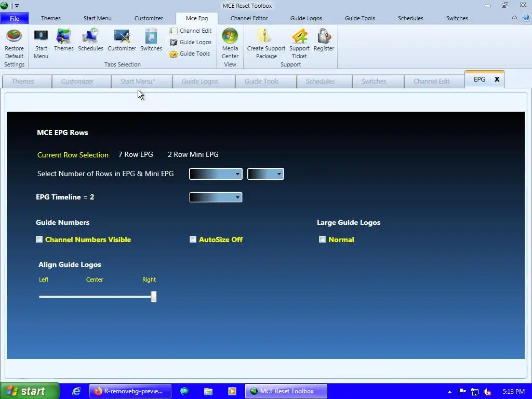Click the network tray icon
Image resolution: width=532 pixels, height=399 pixels.
pyautogui.click(x=475, y=392)
